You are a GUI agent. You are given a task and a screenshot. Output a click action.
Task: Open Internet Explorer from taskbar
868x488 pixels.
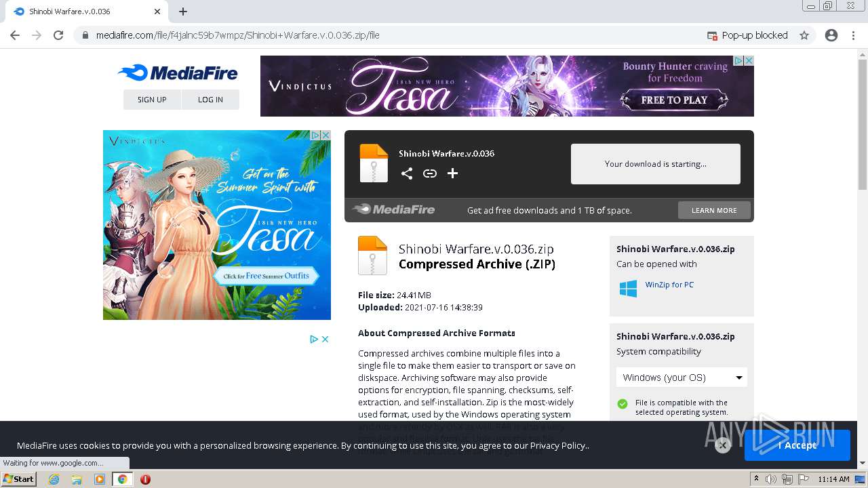tap(54, 479)
